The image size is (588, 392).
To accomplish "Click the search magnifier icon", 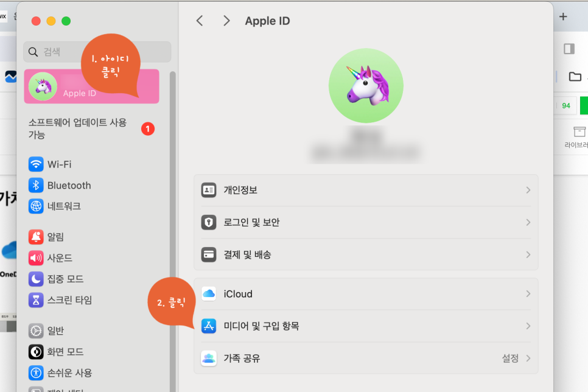I will coord(33,52).
